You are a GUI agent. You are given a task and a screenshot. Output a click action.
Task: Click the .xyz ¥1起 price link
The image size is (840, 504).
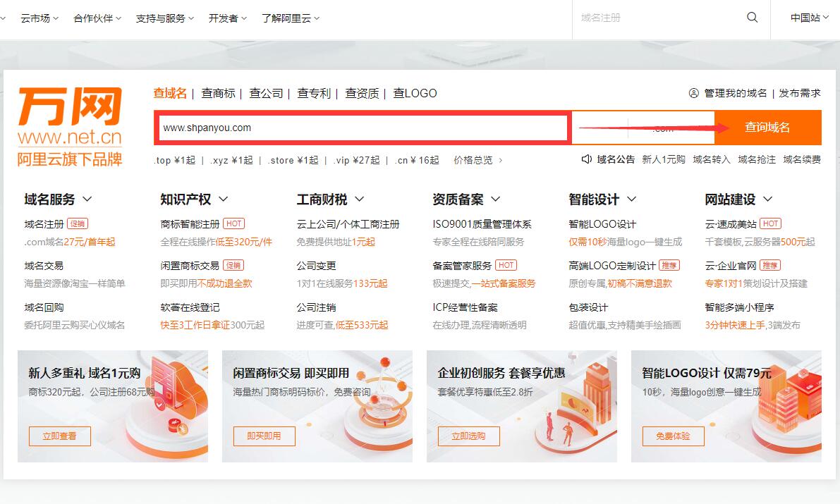tap(231, 160)
